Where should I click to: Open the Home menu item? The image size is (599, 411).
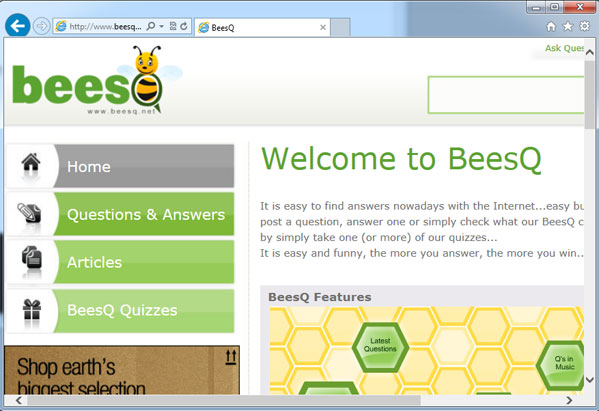[120, 166]
